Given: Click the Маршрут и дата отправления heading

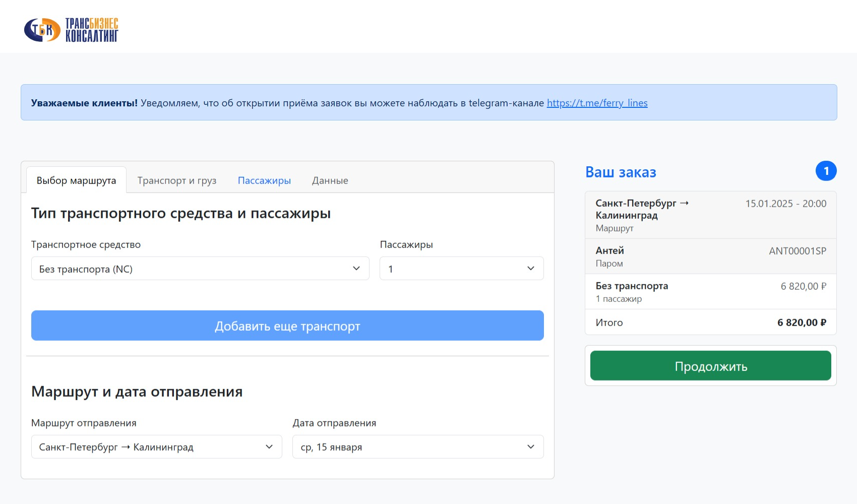Looking at the screenshot, I should pyautogui.click(x=137, y=392).
